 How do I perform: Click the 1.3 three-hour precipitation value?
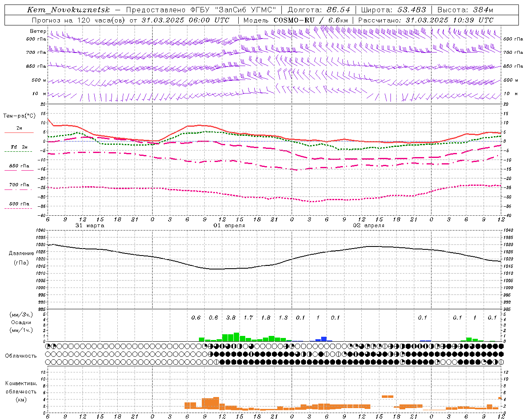pyautogui.click(x=283, y=317)
